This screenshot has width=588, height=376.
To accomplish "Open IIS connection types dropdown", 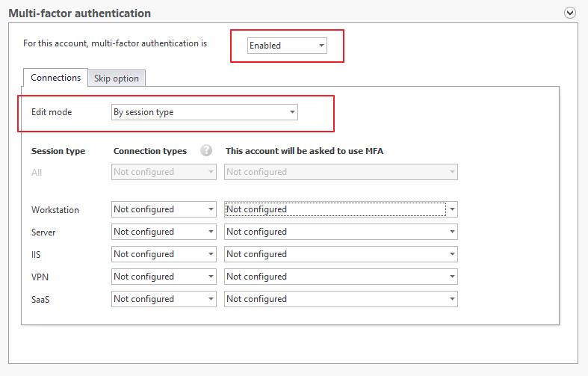I will (x=164, y=254).
